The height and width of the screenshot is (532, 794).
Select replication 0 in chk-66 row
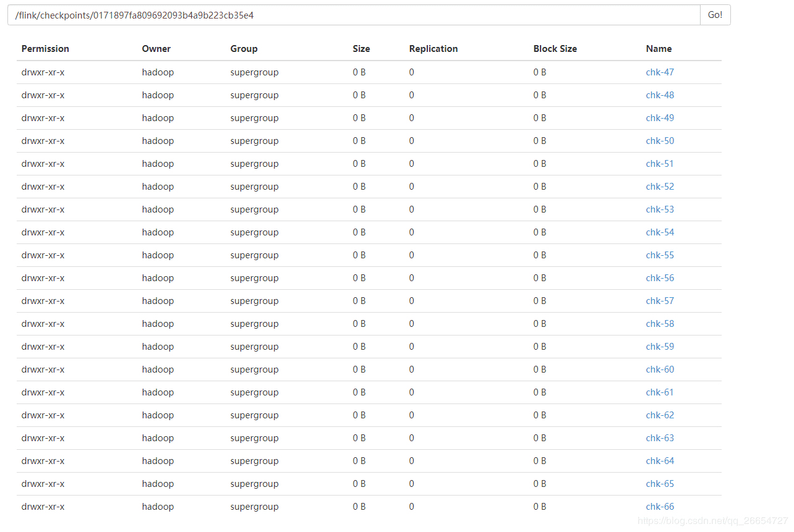pos(412,507)
